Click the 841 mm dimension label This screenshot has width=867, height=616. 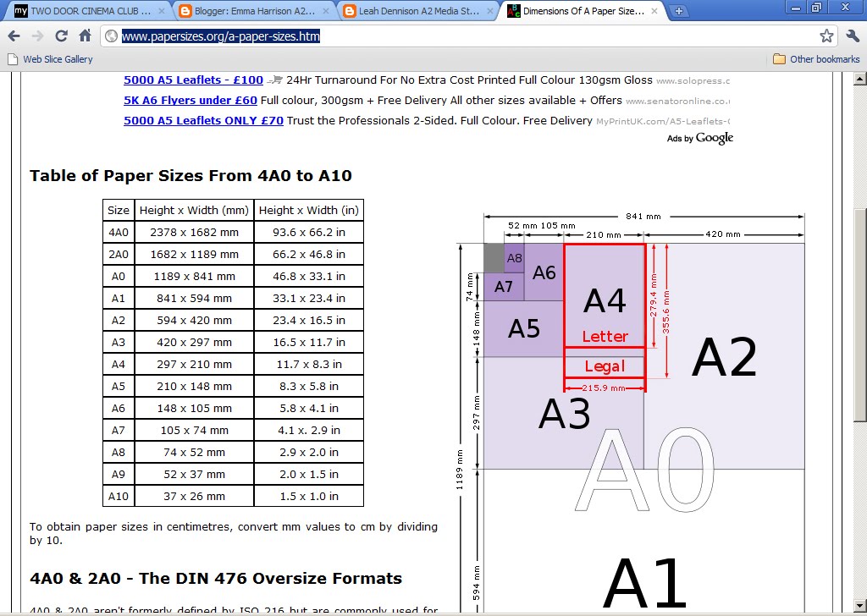(643, 217)
